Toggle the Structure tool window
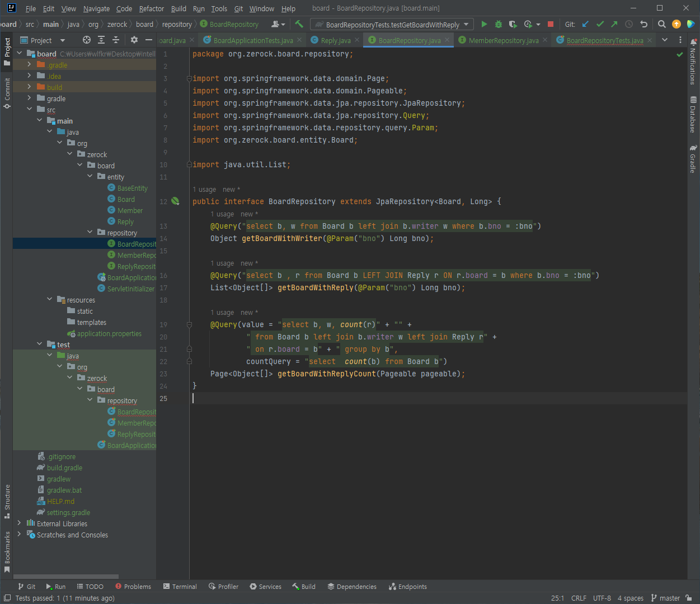This screenshot has width=700, height=604. (7, 502)
